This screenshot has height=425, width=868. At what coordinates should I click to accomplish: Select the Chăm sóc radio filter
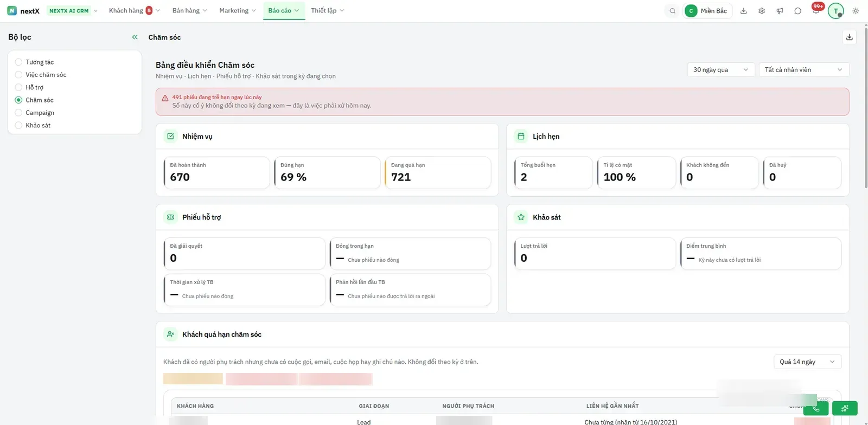tap(18, 100)
